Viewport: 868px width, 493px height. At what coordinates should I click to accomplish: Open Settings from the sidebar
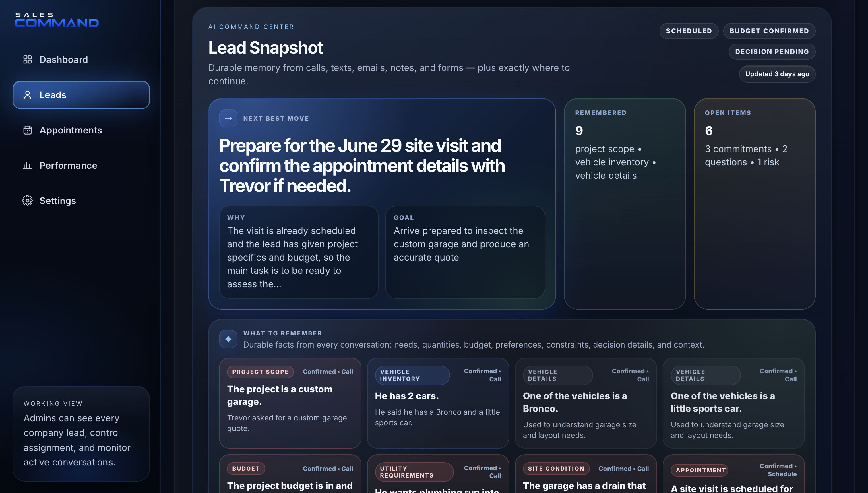click(x=81, y=201)
